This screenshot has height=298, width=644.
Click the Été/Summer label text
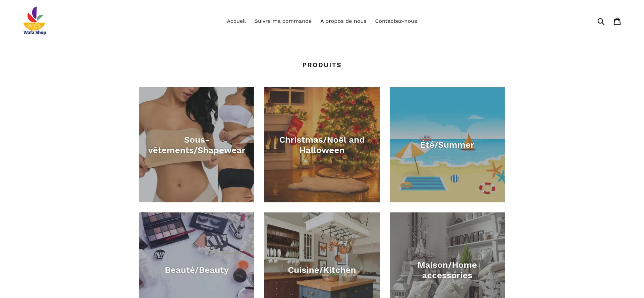(447, 145)
